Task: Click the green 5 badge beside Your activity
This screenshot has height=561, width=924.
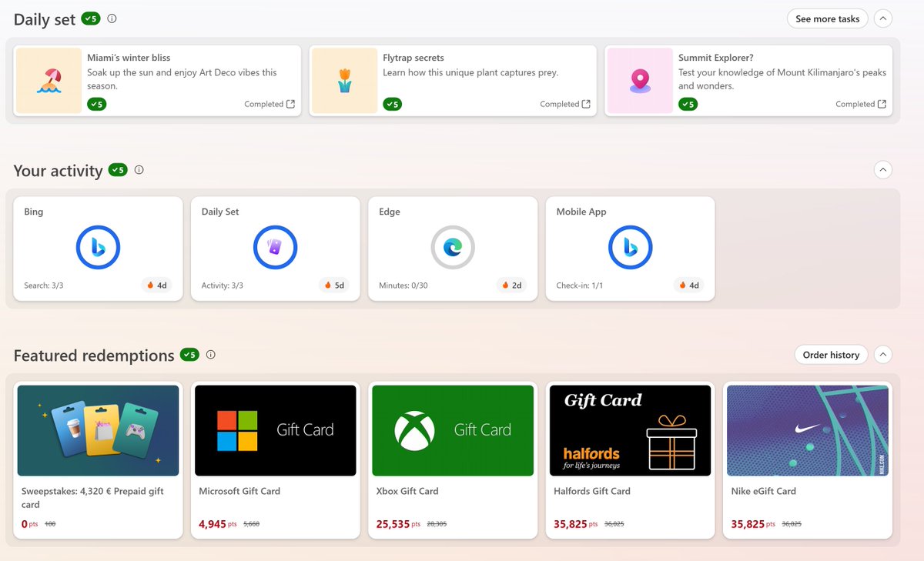Action: pos(118,170)
